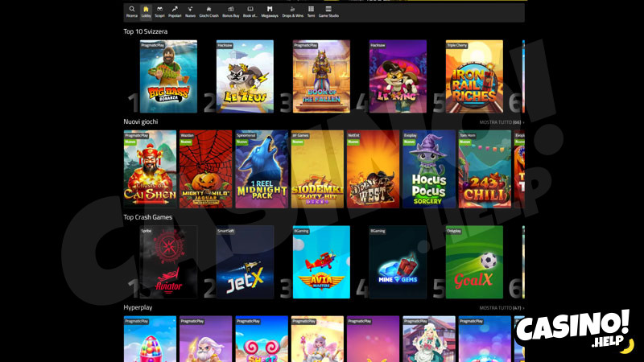Viewport: 644px width, 362px height.
Task: Open the Drops & Wins category
Action: tap(292, 12)
